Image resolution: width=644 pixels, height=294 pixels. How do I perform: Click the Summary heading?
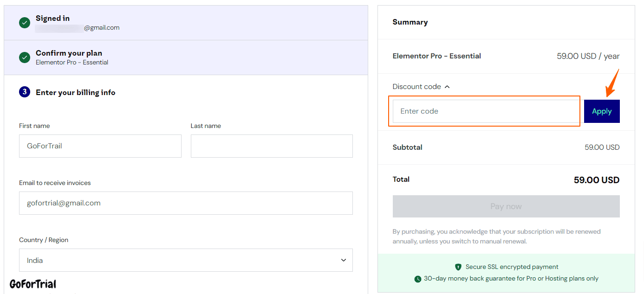(410, 22)
